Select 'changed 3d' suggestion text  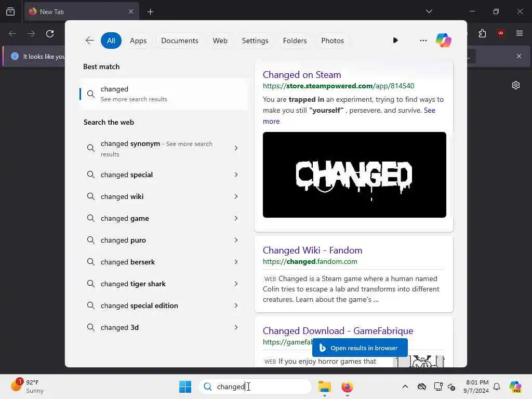(x=120, y=327)
